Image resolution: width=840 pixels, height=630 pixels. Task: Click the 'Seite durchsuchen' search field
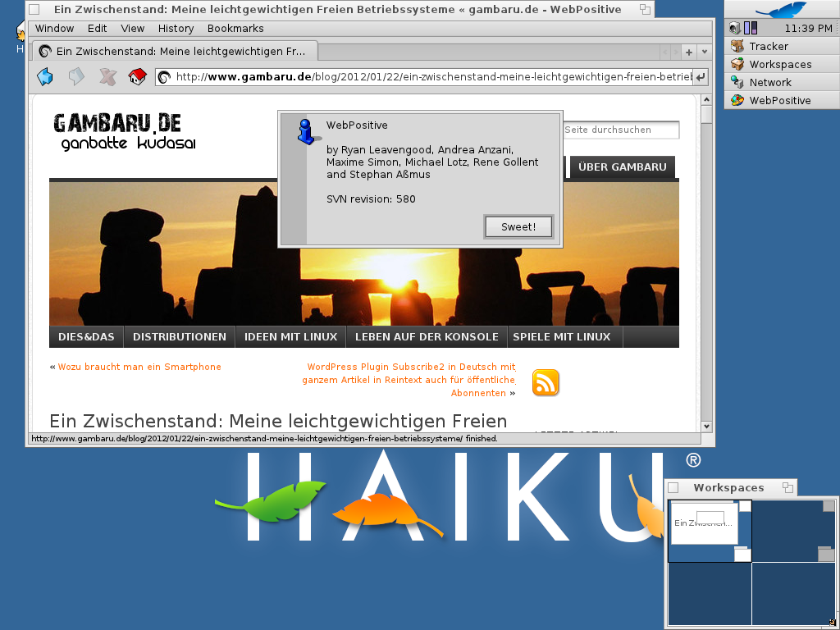[620, 130]
